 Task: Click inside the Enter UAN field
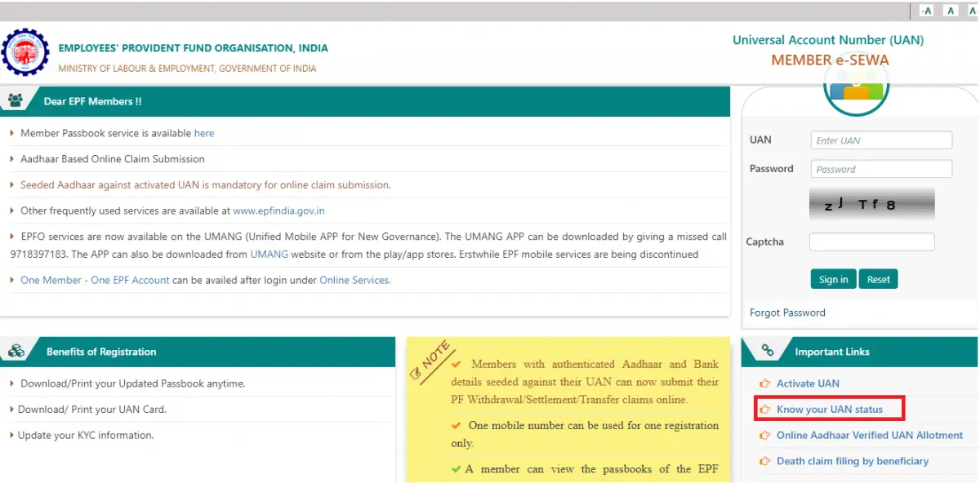click(880, 140)
